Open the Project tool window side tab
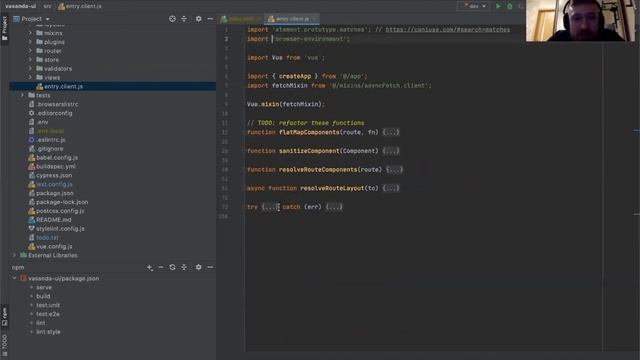Viewport: 640px width, 360px height. point(4,28)
